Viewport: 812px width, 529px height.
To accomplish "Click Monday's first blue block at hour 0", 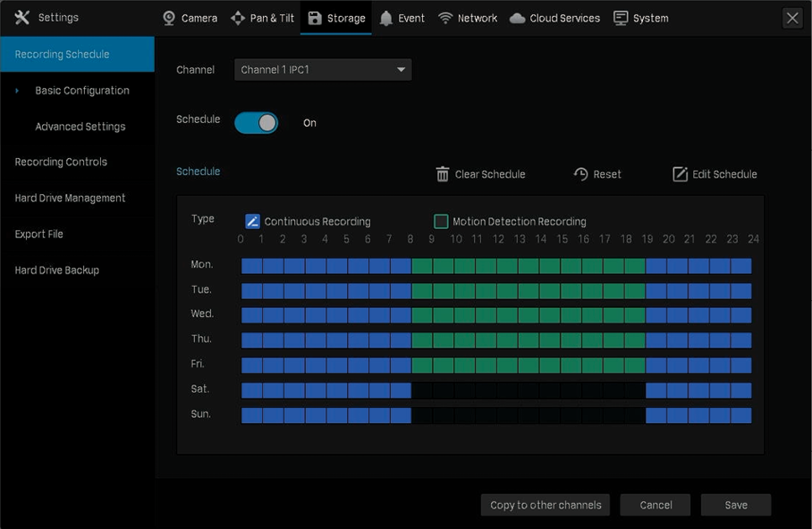I will 251,266.
